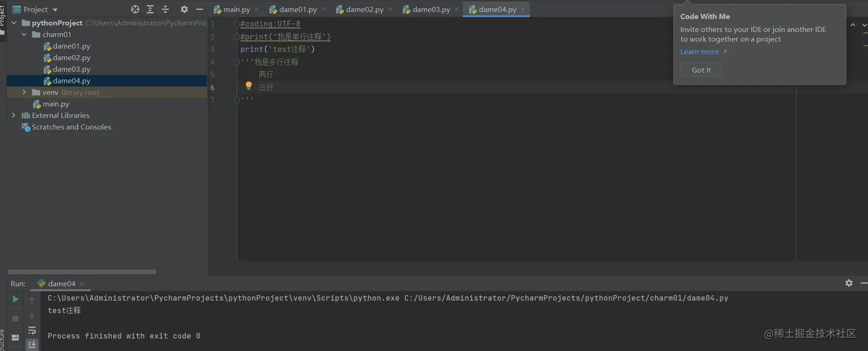Screen dimensions: 868x351
Task: Close the dame03.py editor tab
Action: click(x=456, y=10)
